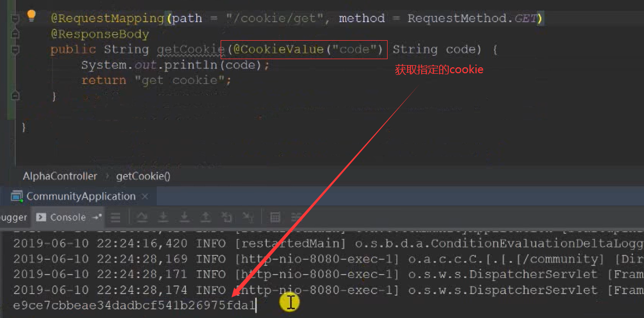Click fold end marker at method closing brace
644x318 pixels.
(x=15, y=96)
